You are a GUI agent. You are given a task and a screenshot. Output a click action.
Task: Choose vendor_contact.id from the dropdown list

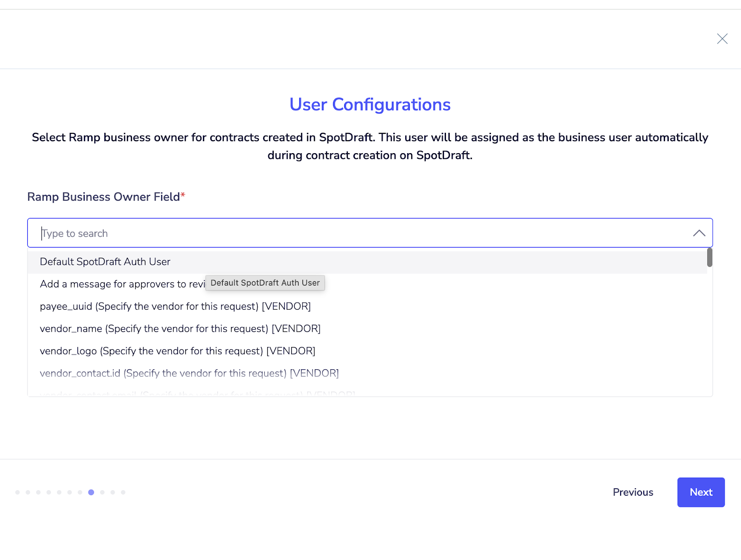(189, 373)
